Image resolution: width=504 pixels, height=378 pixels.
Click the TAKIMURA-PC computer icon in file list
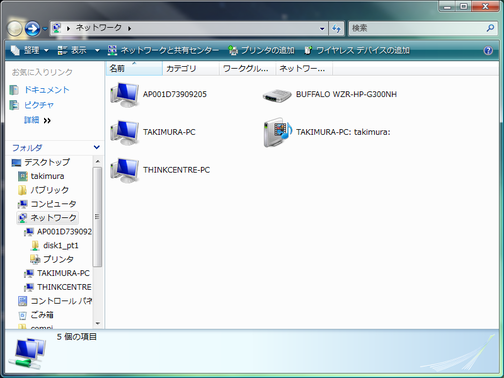tap(125, 133)
